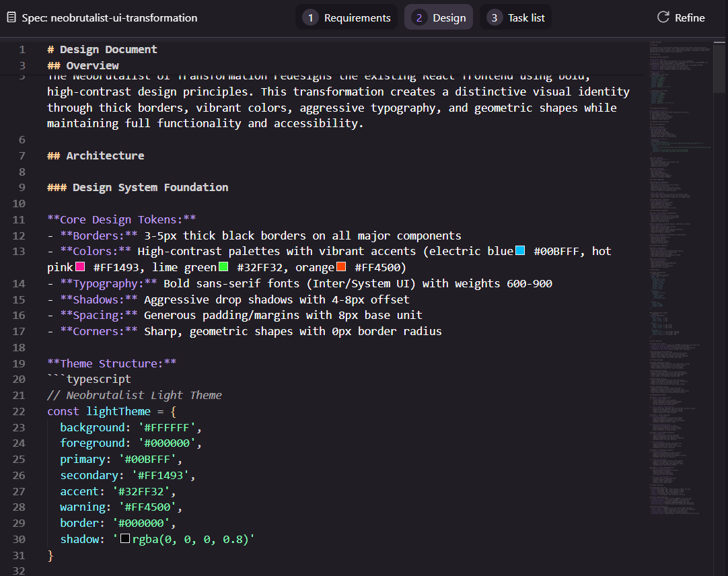The image size is (728, 576).
Task: Click the line number 22 in the gutter
Action: (x=19, y=411)
